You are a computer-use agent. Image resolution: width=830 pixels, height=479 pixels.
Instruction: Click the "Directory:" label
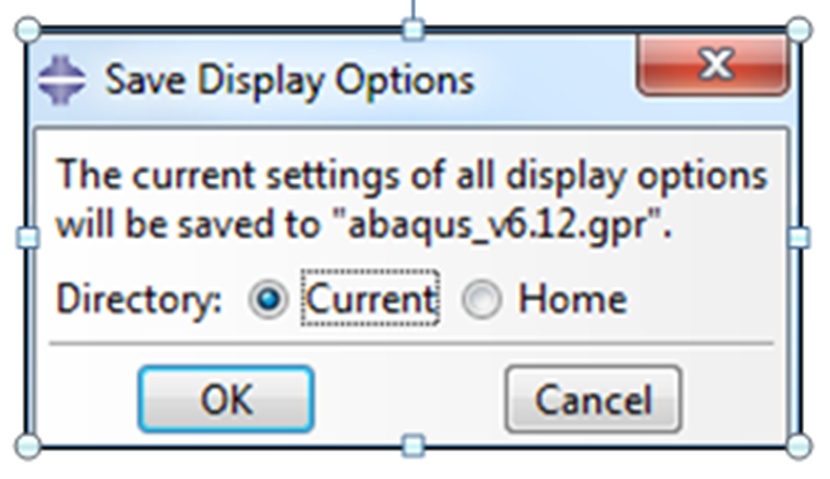(139, 300)
